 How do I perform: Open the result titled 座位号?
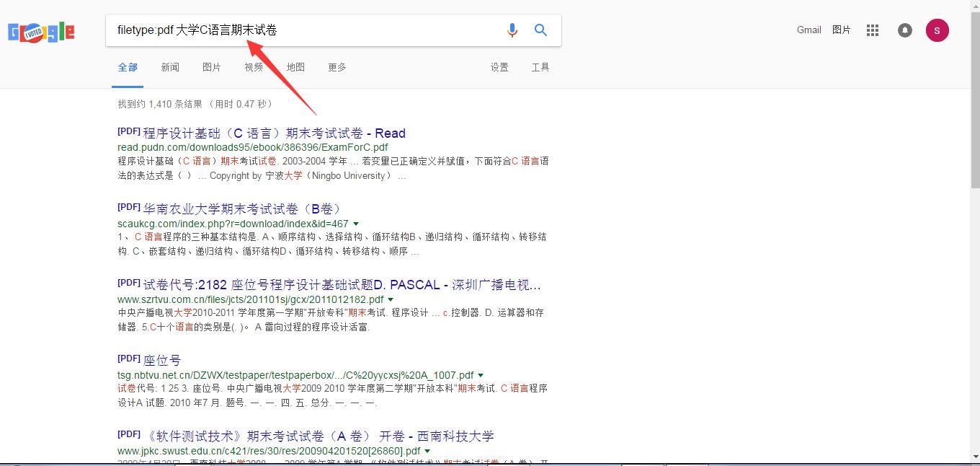click(x=162, y=361)
